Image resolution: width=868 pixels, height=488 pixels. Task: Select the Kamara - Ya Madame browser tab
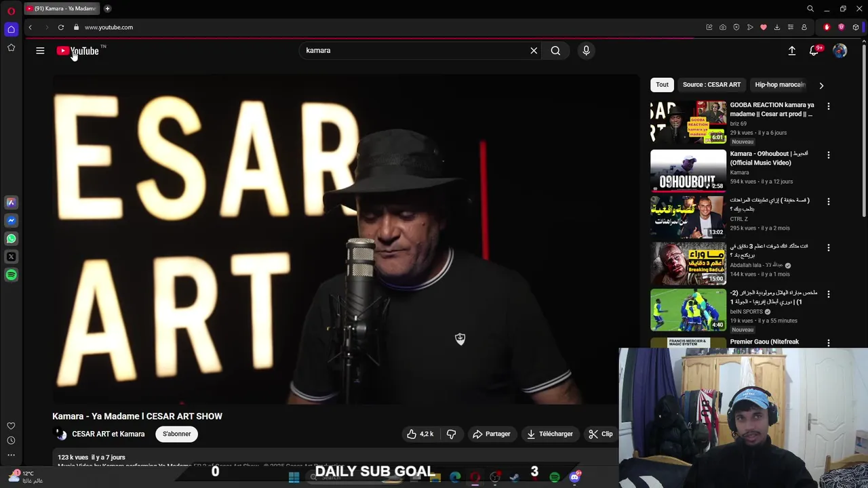(61, 9)
